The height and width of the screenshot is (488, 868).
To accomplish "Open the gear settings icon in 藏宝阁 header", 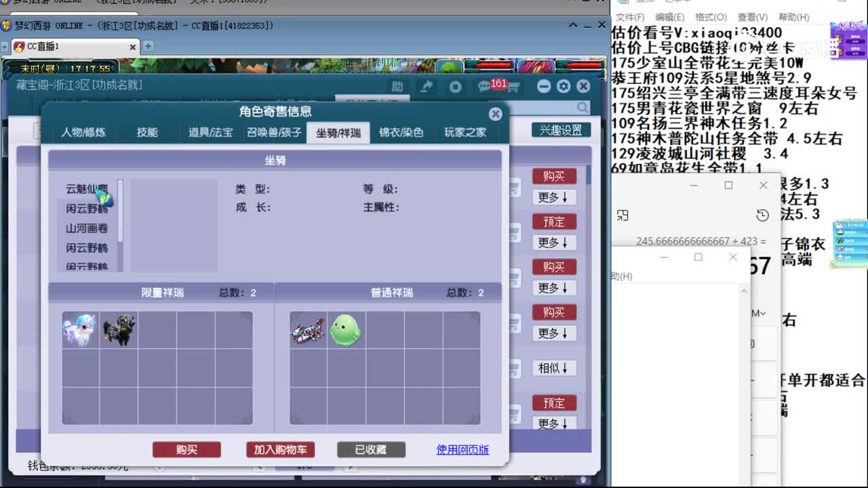I will pos(564,86).
